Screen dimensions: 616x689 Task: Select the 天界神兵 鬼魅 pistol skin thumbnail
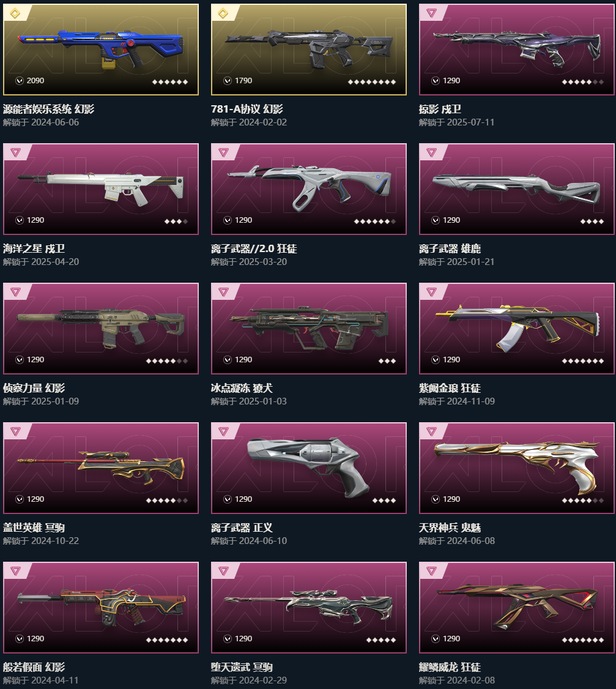pyautogui.click(x=517, y=468)
